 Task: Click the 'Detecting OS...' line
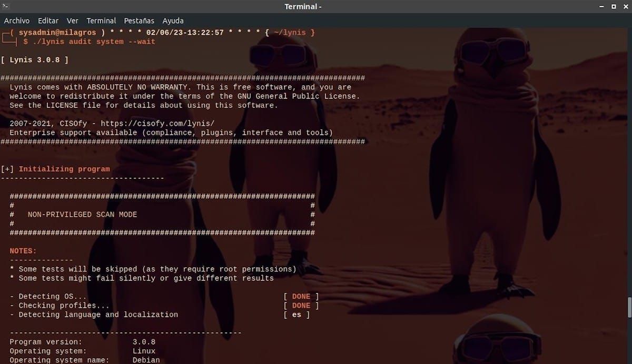[x=48, y=296]
